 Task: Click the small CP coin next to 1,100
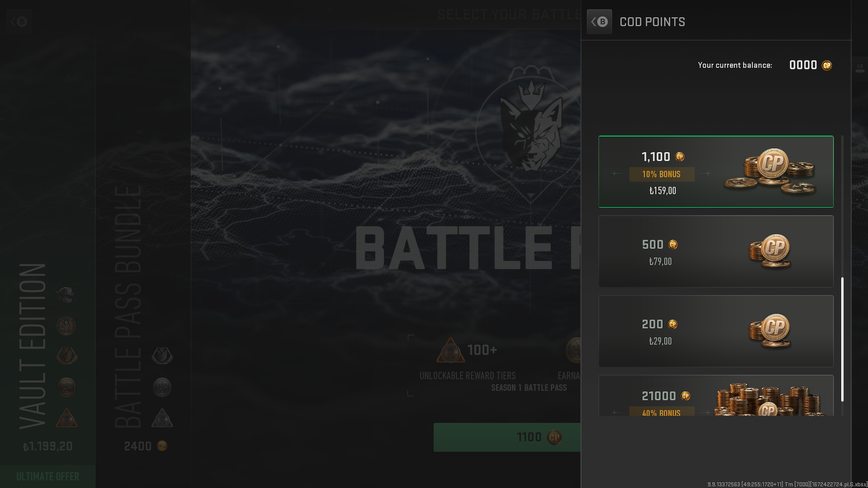tap(680, 157)
